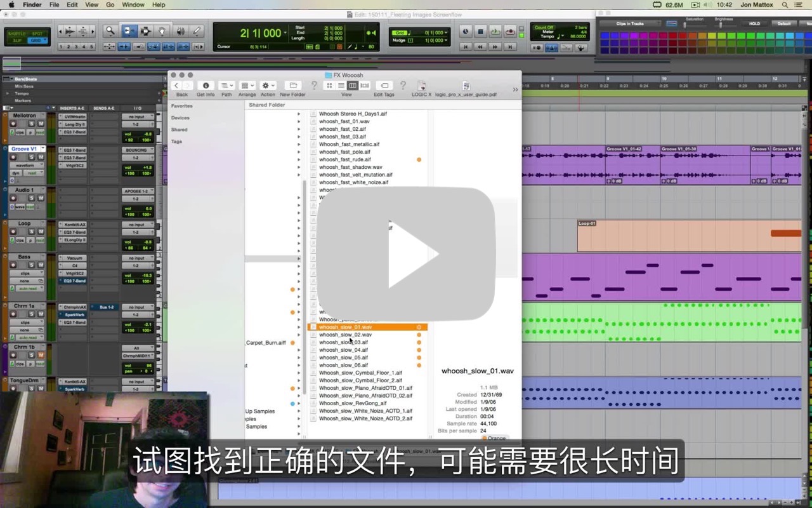Click the Play transport button
The width and height of the screenshot is (812, 508).
pyautogui.click(x=495, y=31)
